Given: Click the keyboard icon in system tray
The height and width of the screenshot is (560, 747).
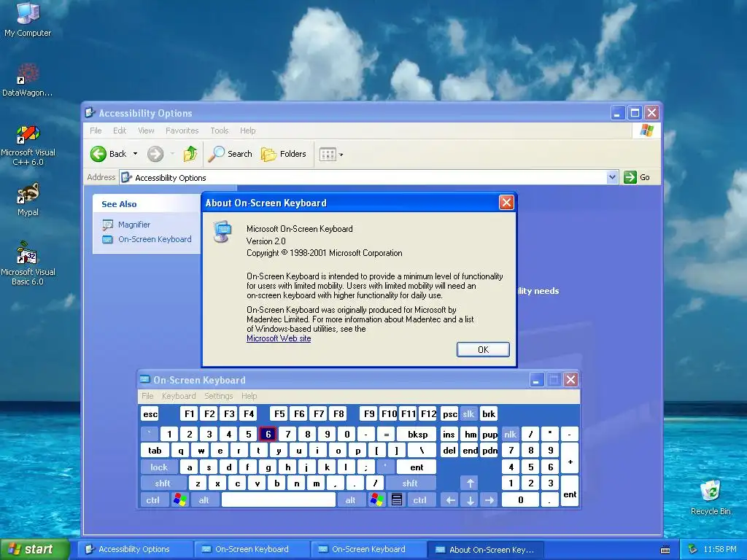Looking at the screenshot, I should tap(665, 550).
